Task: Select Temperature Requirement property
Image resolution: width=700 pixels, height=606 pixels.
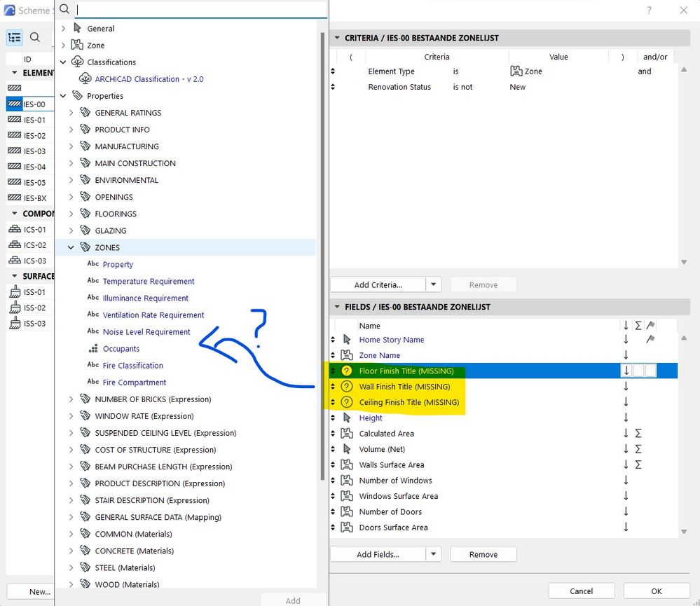Action: click(x=149, y=281)
